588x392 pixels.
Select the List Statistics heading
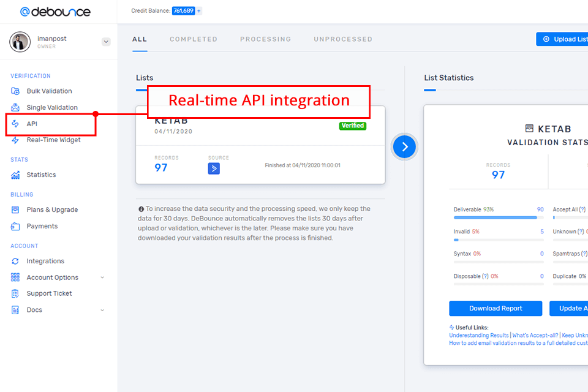click(449, 78)
